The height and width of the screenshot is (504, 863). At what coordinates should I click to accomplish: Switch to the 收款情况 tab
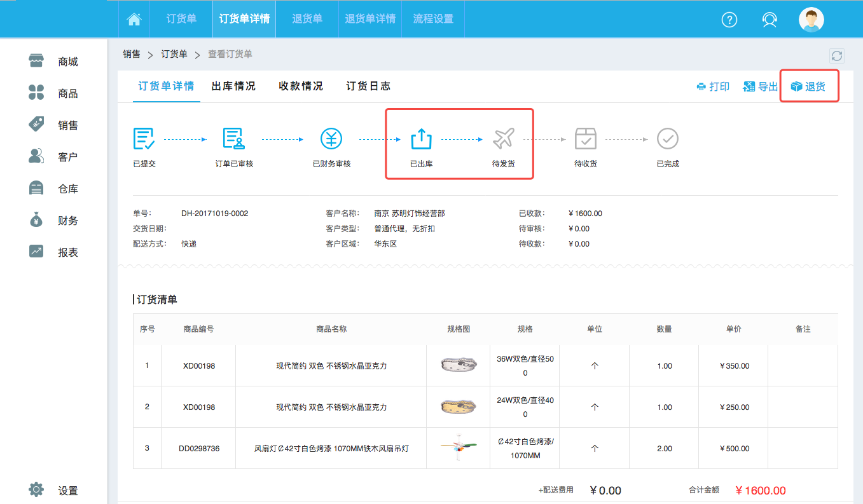[x=301, y=86]
